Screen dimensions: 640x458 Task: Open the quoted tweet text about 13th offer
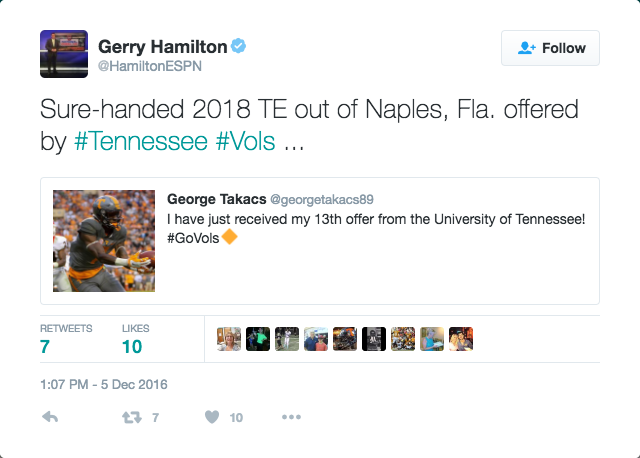[376, 229]
